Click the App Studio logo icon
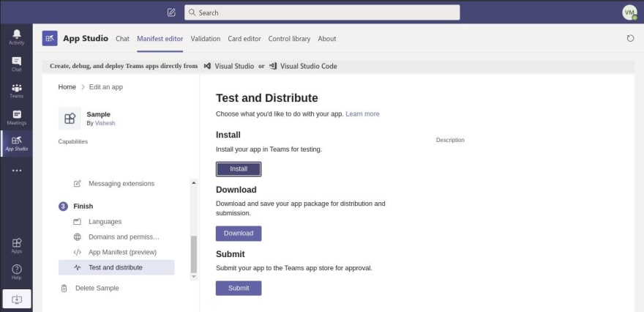This screenshot has width=644, height=312. pos(50,38)
